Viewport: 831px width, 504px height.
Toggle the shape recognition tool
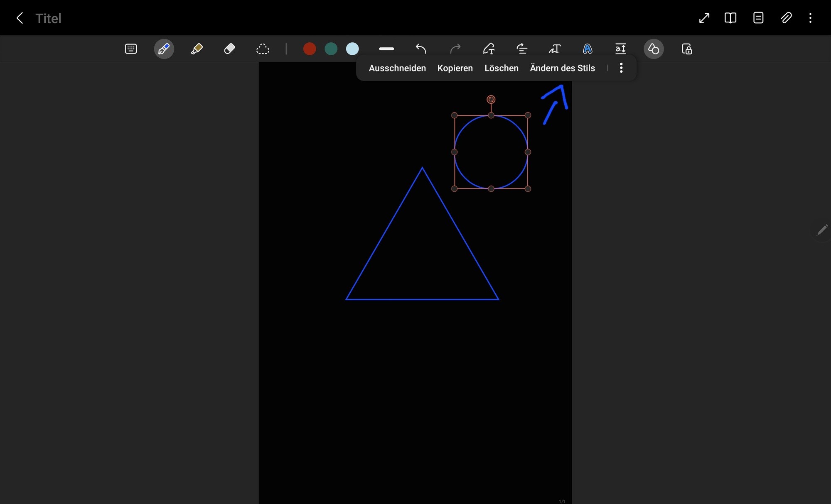point(654,49)
